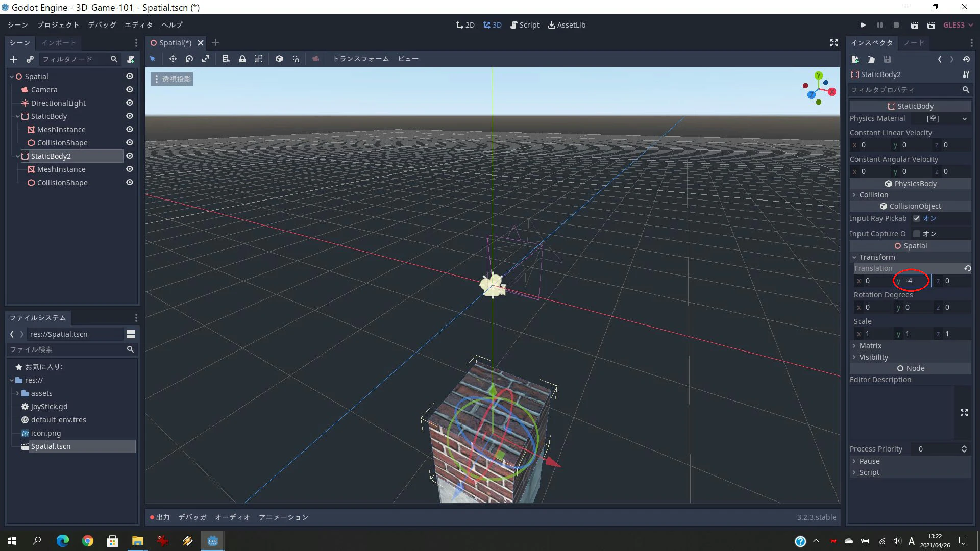The width and height of the screenshot is (980, 551).
Task: Expand the assets folder in file system
Action: pyautogui.click(x=17, y=393)
